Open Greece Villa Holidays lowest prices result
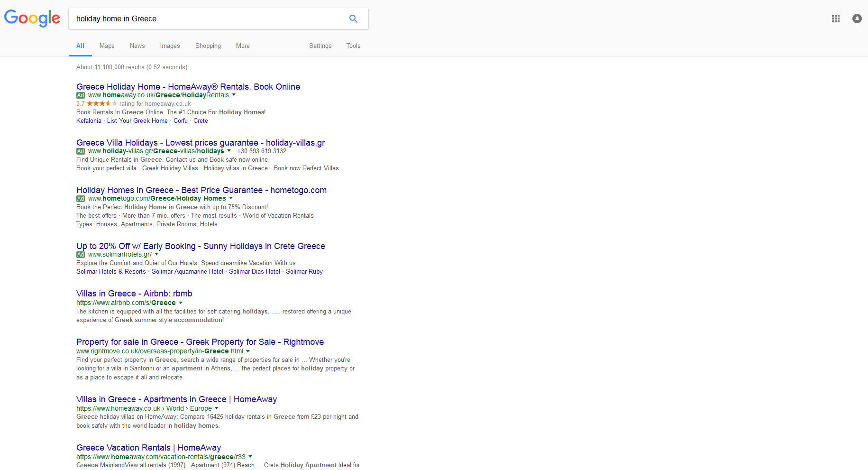The image size is (868, 470). (x=201, y=143)
